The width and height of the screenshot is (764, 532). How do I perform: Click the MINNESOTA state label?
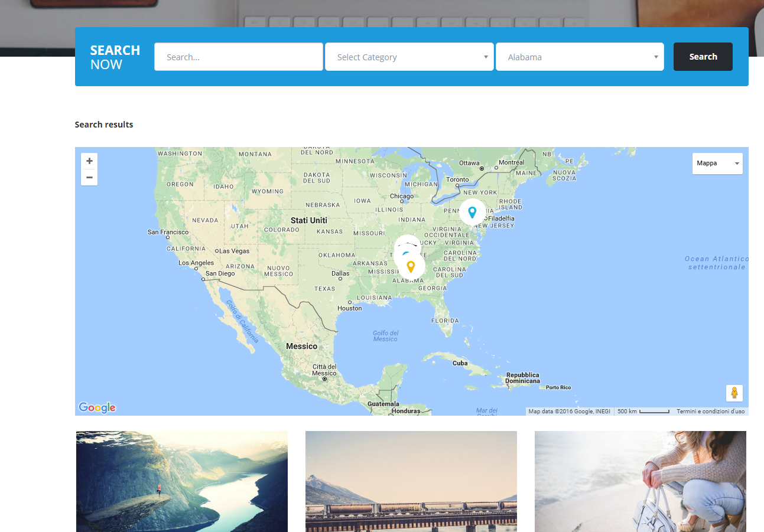coord(355,161)
